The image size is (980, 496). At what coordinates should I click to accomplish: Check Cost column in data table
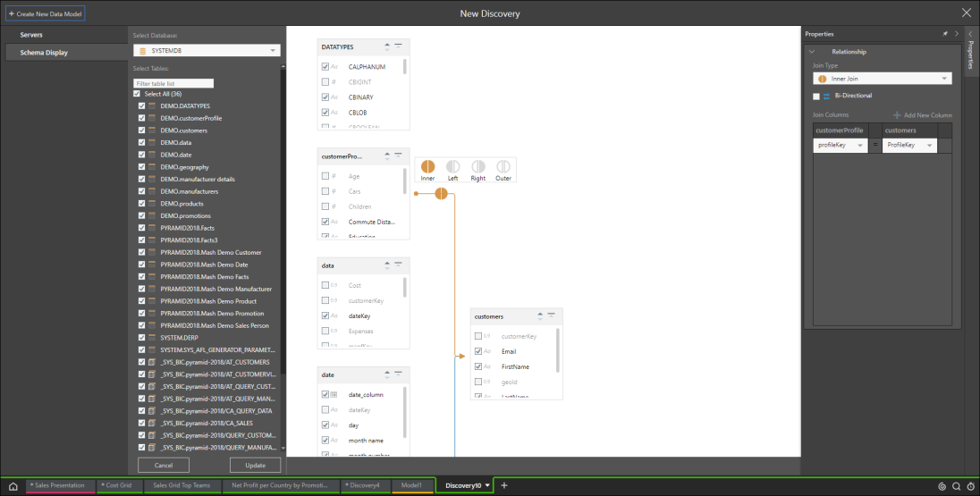[x=325, y=285]
